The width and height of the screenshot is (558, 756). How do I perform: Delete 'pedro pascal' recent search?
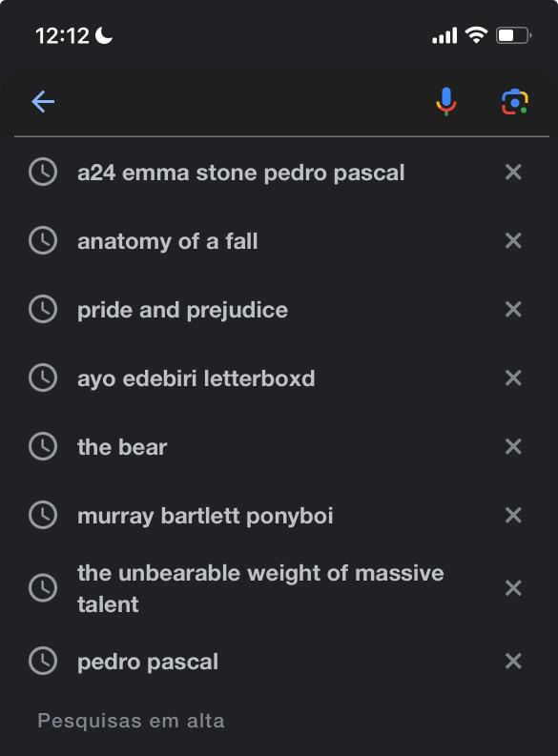click(513, 661)
